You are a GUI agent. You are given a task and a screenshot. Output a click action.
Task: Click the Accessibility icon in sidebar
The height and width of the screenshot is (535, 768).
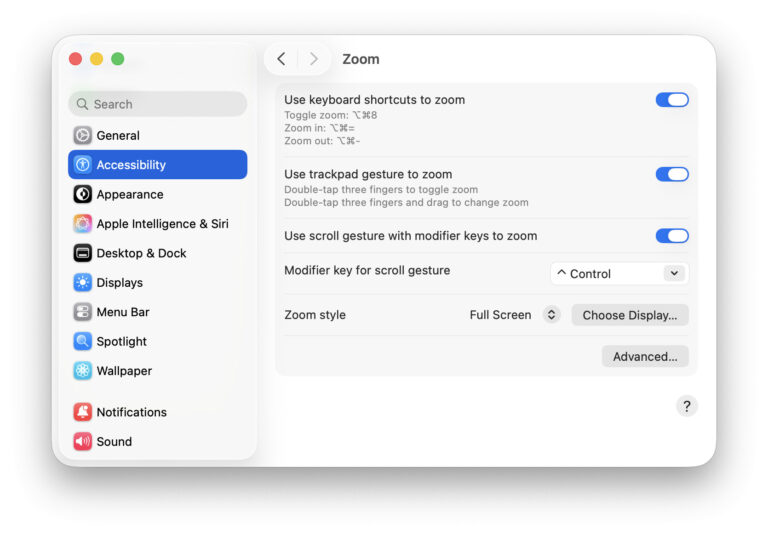click(x=83, y=165)
